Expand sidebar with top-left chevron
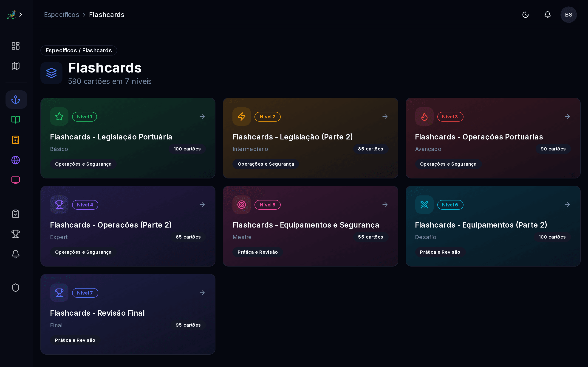Image resolution: width=588 pixels, height=367 pixels. click(21, 15)
